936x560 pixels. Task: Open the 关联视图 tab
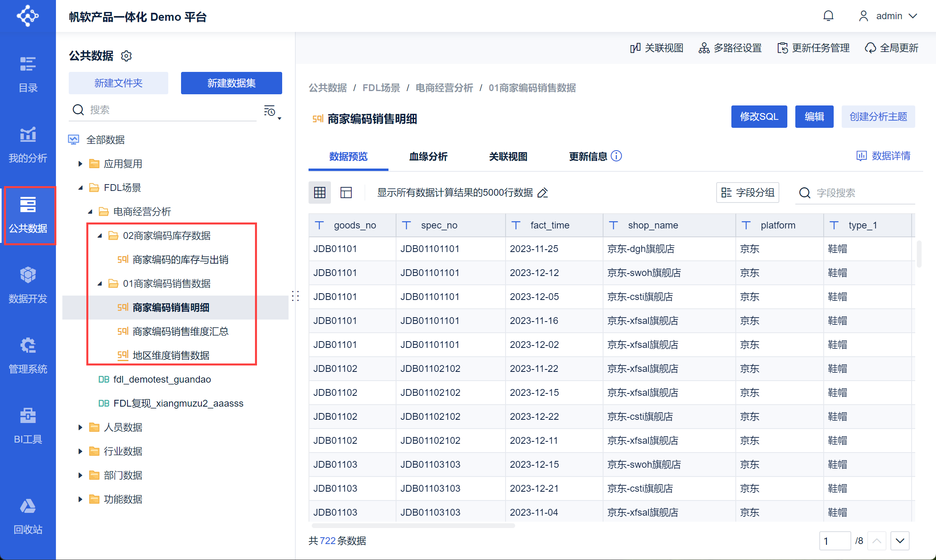(508, 157)
